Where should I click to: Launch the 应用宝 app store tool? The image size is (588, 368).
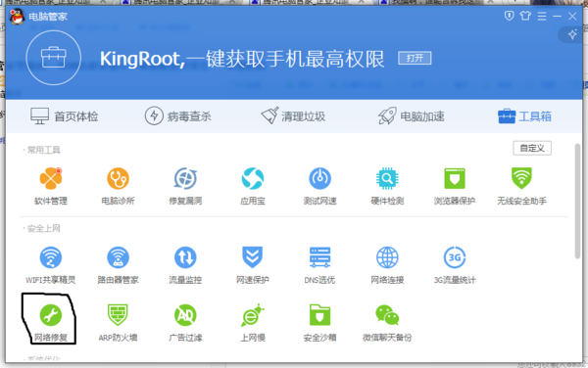pyautogui.click(x=253, y=186)
